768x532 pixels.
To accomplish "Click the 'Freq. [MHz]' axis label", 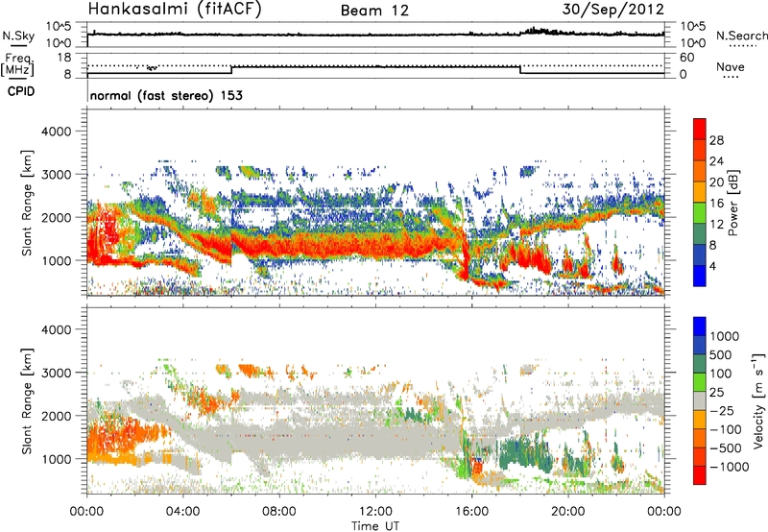I will 17,64.
